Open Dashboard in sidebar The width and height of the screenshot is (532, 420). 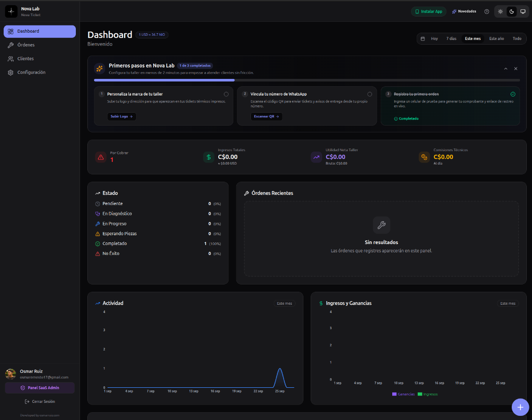pos(39,31)
